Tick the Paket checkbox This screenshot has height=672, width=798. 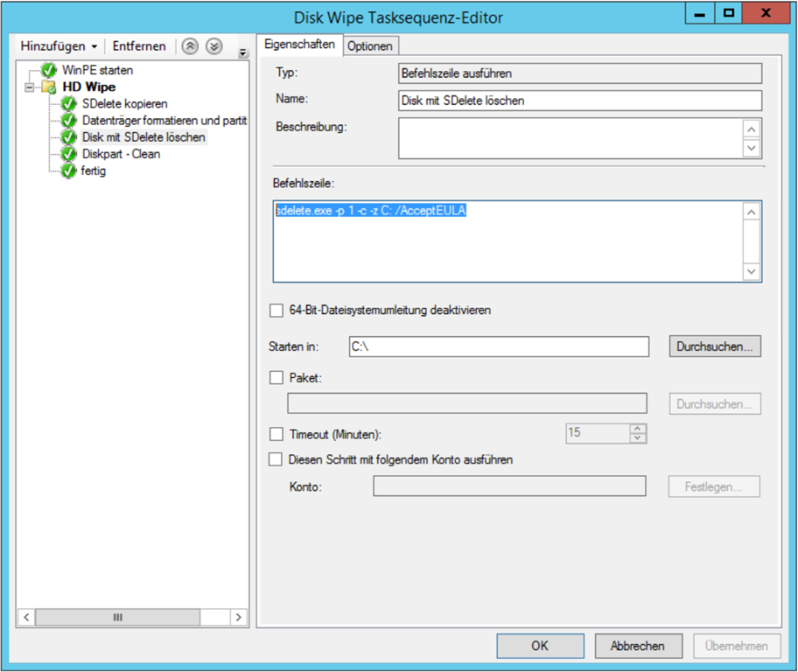(x=277, y=378)
